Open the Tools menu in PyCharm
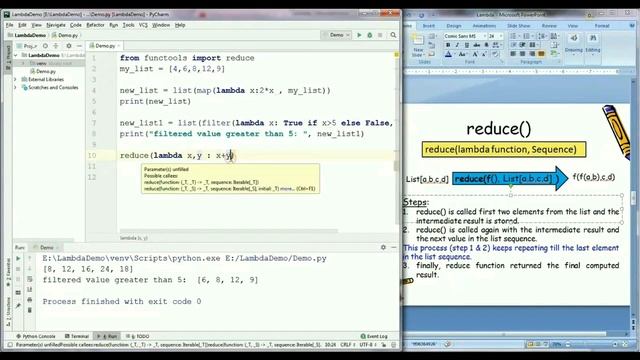The image size is (640, 360). [x=128, y=25]
